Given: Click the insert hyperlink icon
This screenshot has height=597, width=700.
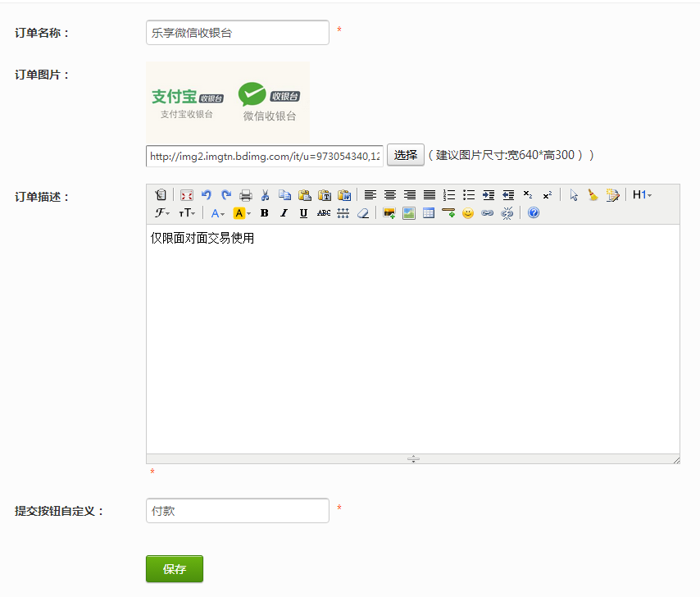Looking at the screenshot, I should click(488, 213).
